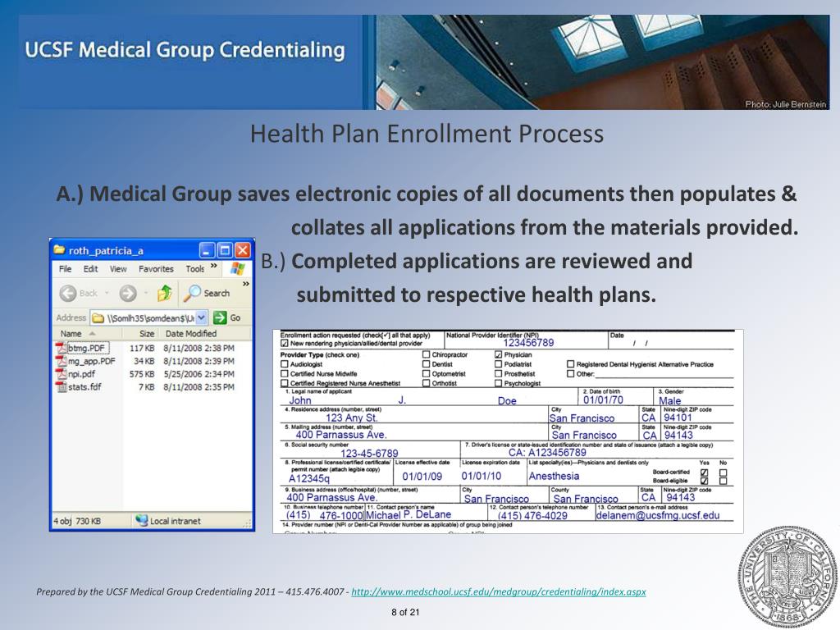
Task: Check the Board-certified box
Action: click(x=705, y=472)
